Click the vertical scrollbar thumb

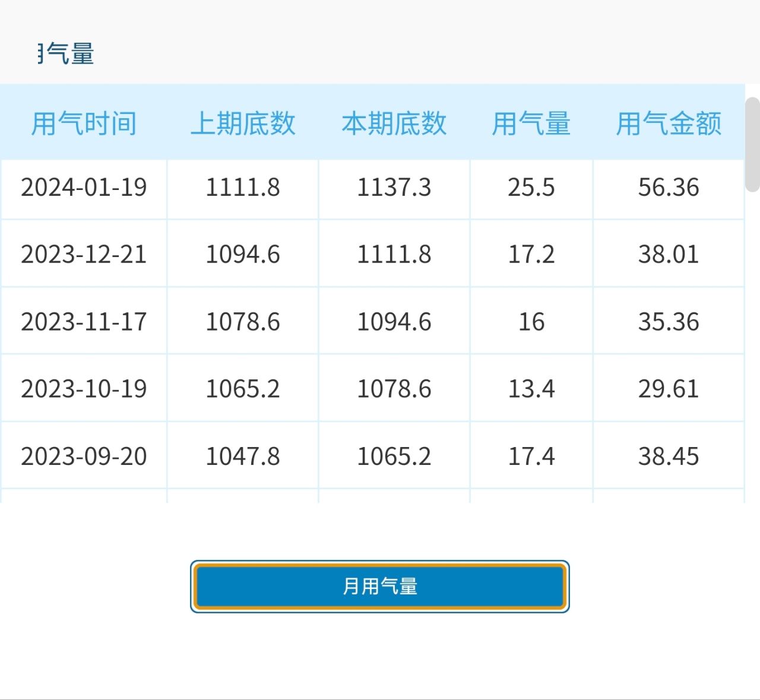(x=752, y=145)
